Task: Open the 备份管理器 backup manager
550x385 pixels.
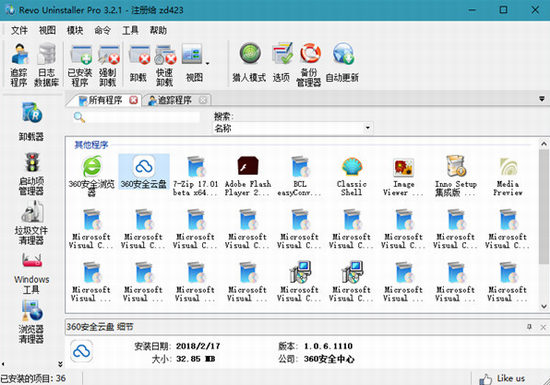Action: [x=309, y=65]
